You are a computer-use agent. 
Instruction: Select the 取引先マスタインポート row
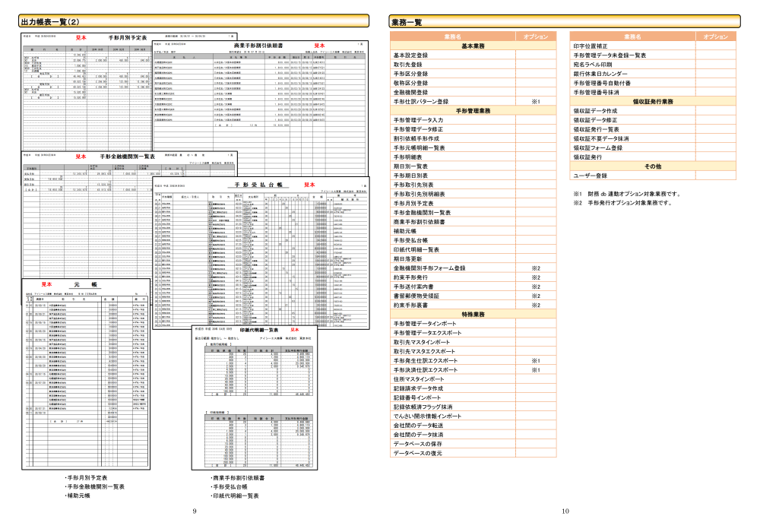473,342
